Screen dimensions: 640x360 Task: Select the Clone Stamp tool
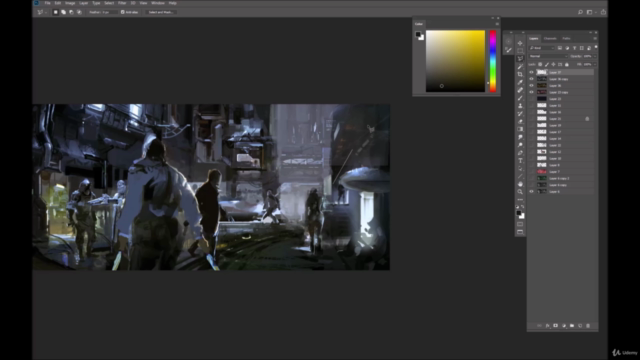pyautogui.click(x=520, y=106)
